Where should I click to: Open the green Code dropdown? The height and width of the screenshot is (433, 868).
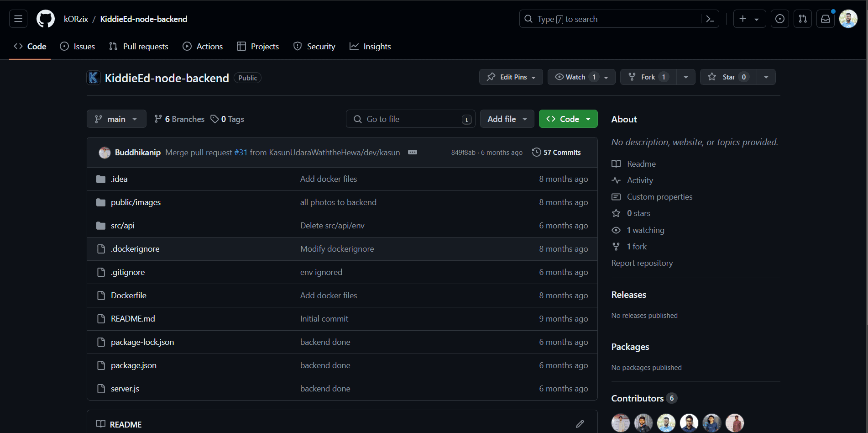[568, 119]
